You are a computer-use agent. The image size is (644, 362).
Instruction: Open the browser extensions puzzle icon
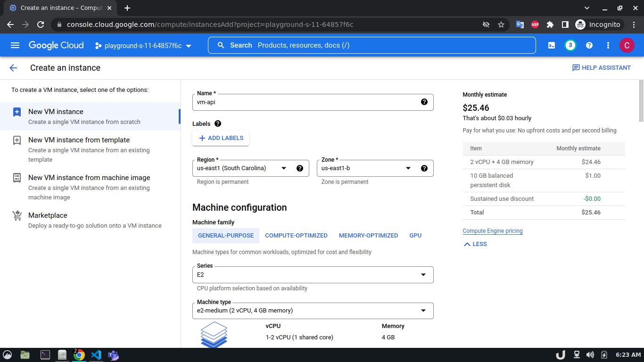click(550, 25)
